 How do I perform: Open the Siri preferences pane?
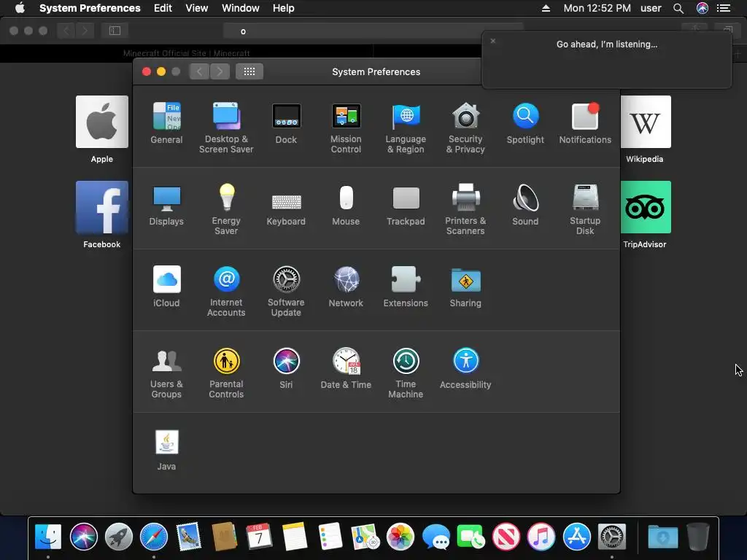[x=286, y=368]
